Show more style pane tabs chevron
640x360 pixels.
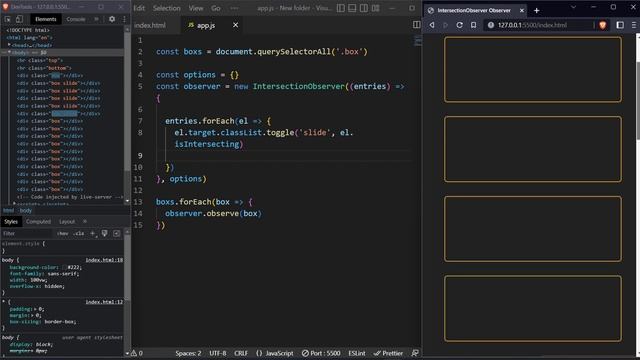click(85, 221)
